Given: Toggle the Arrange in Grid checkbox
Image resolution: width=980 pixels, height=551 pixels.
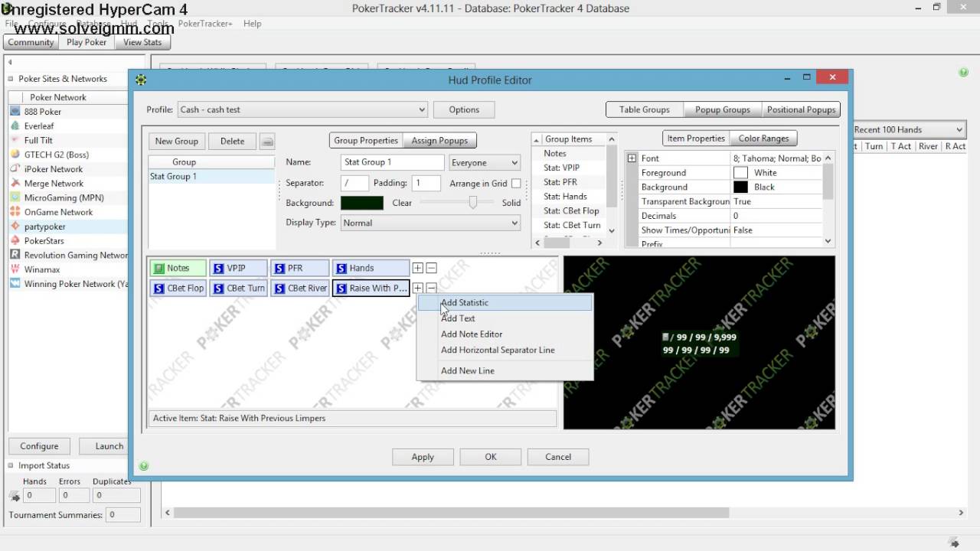Looking at the screenshot, I should (x=515, y=184).
